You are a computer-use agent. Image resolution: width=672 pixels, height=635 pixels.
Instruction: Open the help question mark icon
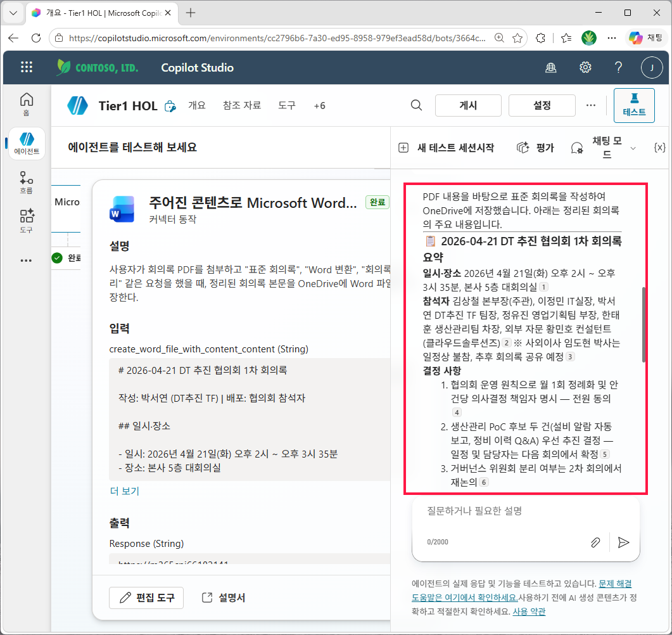click(x=618, y=67)
